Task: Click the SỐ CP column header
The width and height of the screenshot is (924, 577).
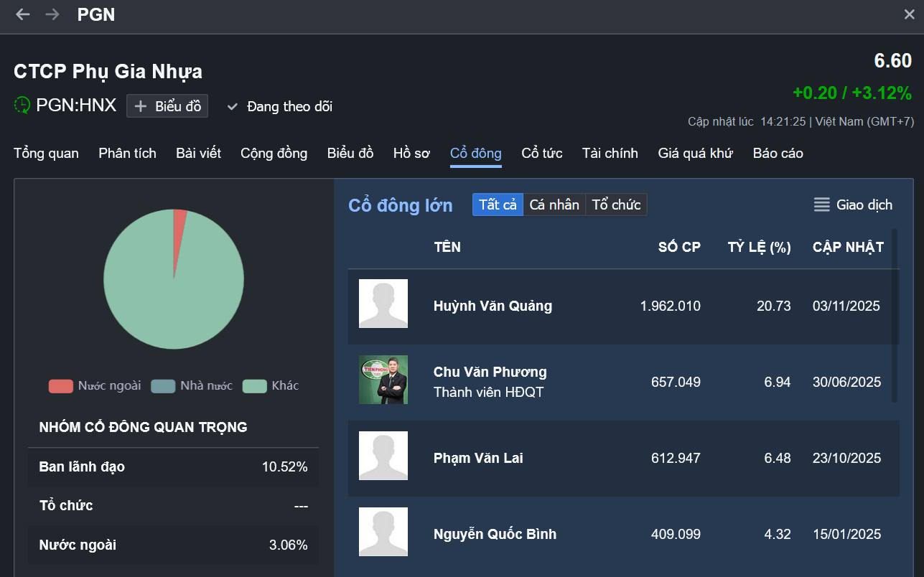Action: (679, 247)
